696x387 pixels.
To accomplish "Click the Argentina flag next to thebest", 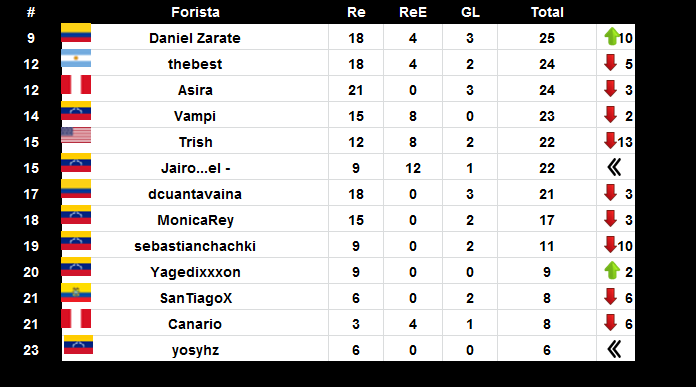I will [x=76, y=58].
